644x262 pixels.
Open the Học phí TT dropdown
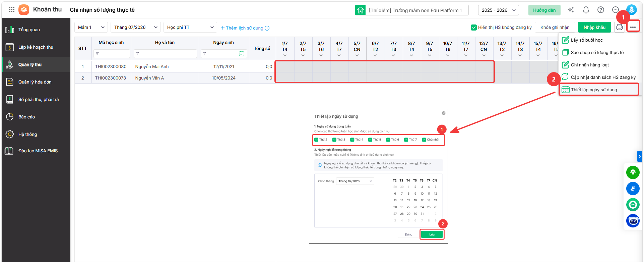[190, 27]
